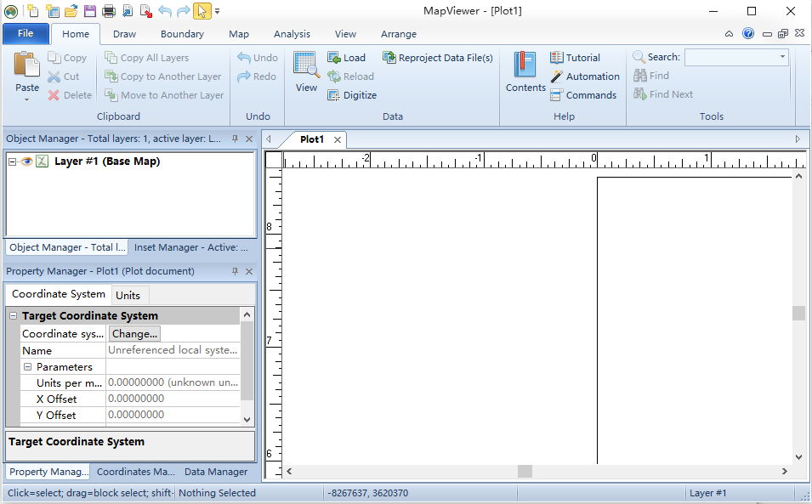812x504 pixels.
Task: Switch to the Data Manager tab
Action: tap(216, 472)
